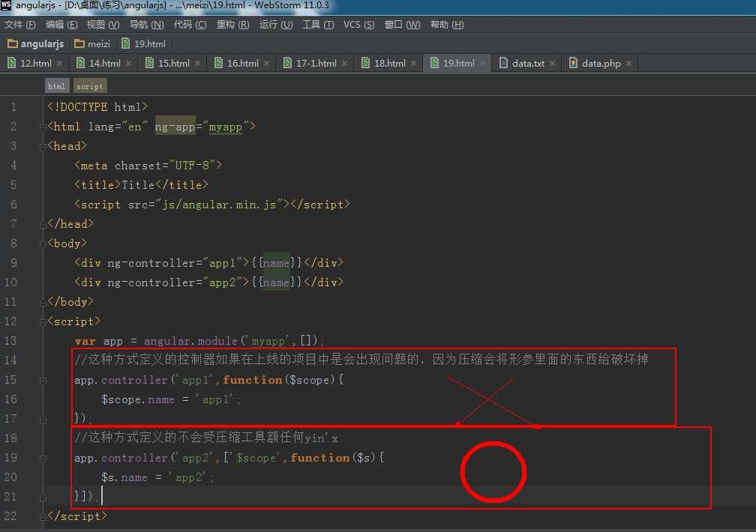The height and width of the screenshot is (532, 756).
Task: Click the 12.html tab file icon
Action: (11, 63)
